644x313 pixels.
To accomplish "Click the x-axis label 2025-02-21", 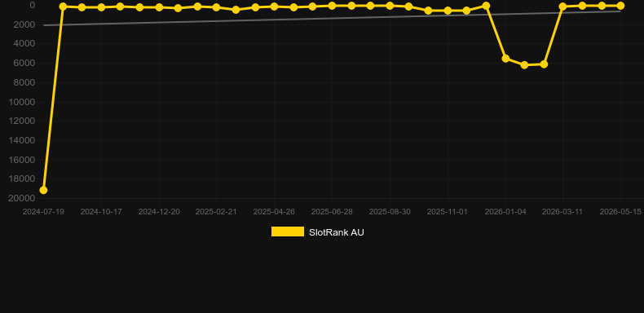I will click(x=216, y=212).
